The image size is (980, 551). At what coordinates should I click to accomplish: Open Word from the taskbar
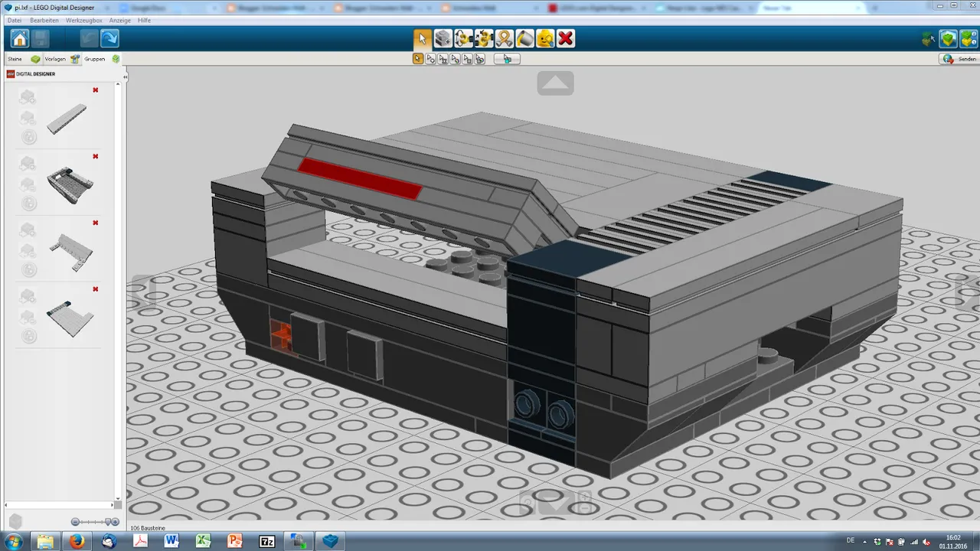171,541
